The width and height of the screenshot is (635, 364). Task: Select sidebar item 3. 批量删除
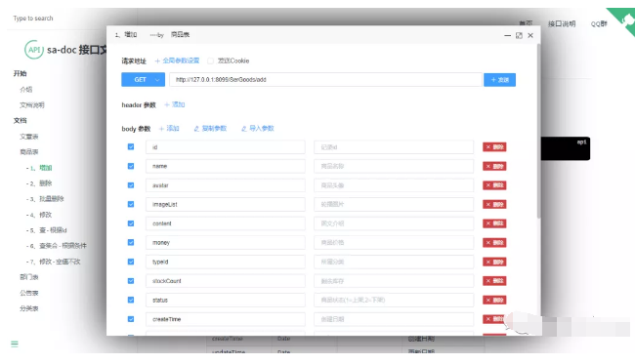(45, 199)
